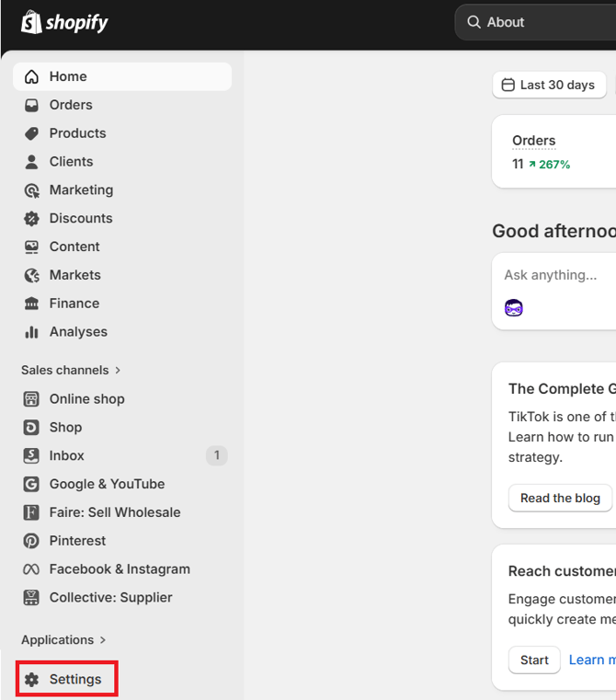The height and width of the screenshot is (700, 616).
Task: Open Inbox sales channel
Action: coord(122,455)
